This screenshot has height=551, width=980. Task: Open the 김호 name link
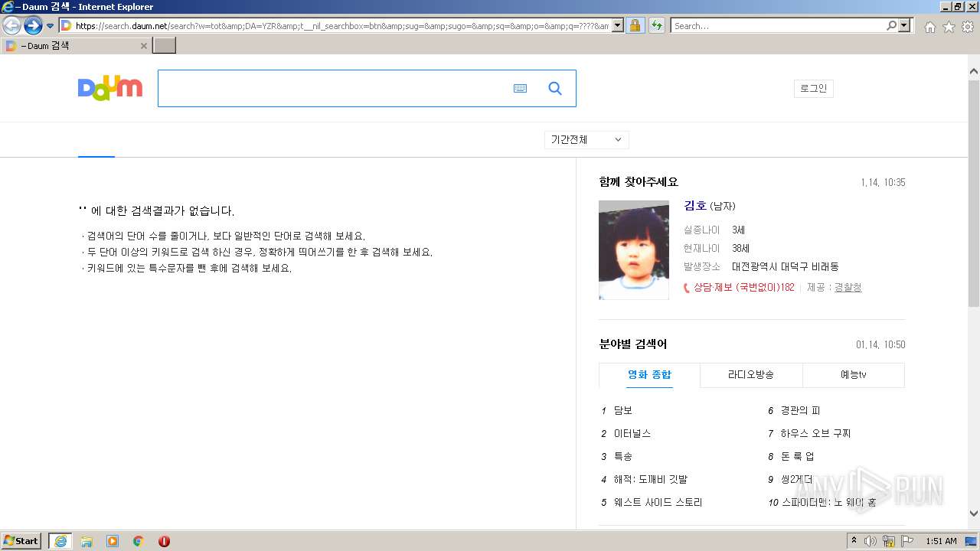point(695,206)
